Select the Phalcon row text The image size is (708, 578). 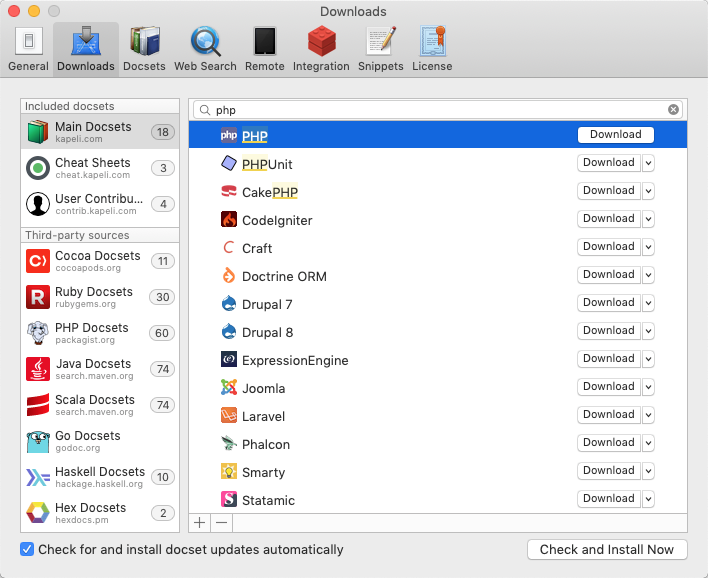266,444
